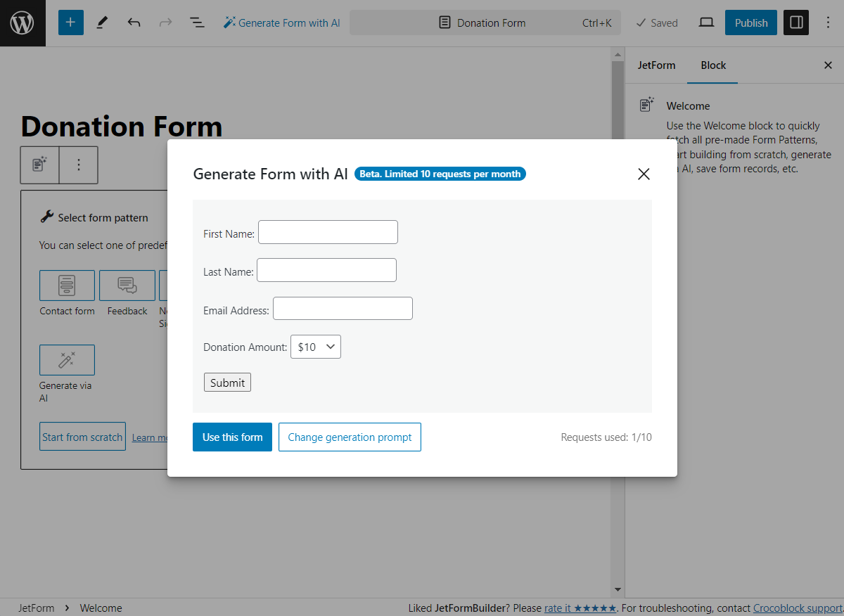The height and width of the screenshot is (616, 844).
Task: Follow the Crocoblock support link
Action: coord(797,608)
